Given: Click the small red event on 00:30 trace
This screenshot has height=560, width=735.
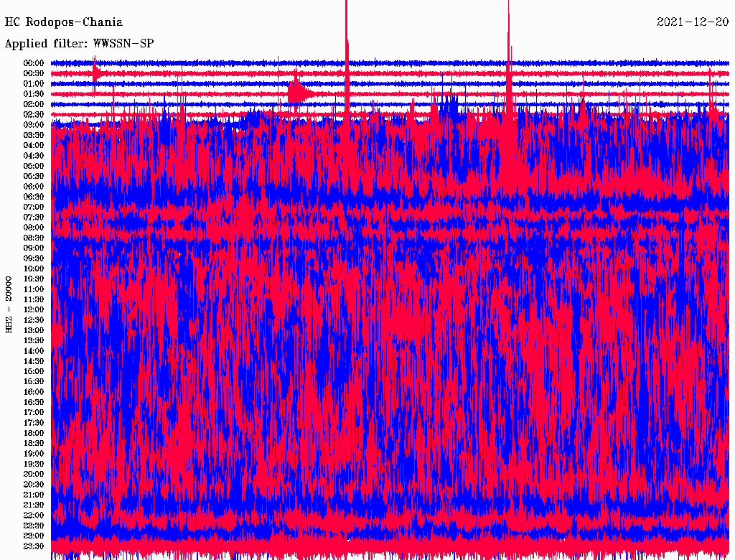Looking at the screenshot, I should tap(96, 73).
